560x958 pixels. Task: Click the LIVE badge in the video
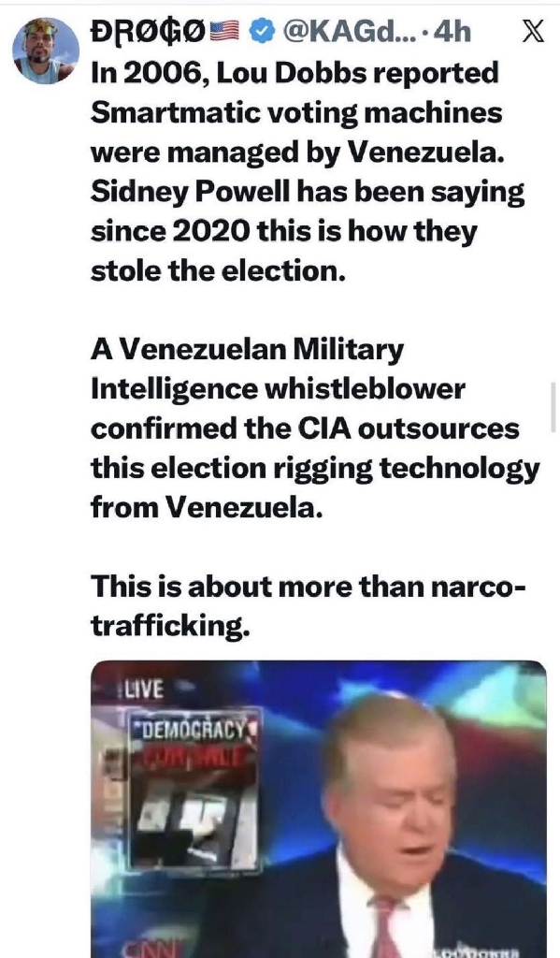coord(144,689)
